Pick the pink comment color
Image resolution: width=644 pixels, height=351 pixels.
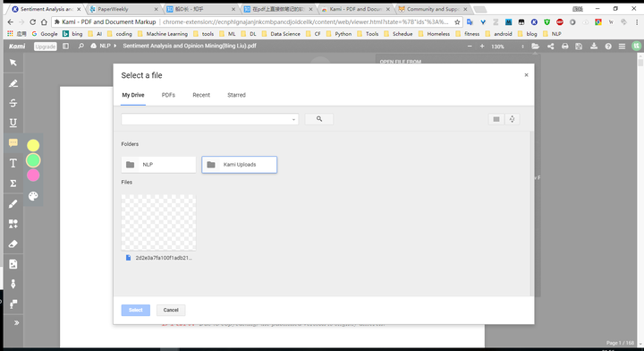tap(33, 175)
